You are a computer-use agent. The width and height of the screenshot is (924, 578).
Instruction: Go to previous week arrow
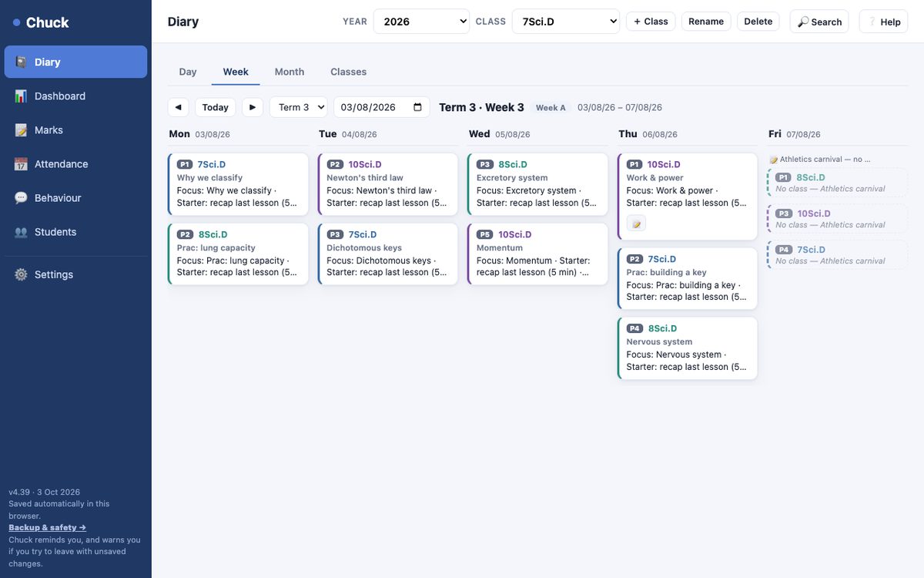click(x=178, y=107)
